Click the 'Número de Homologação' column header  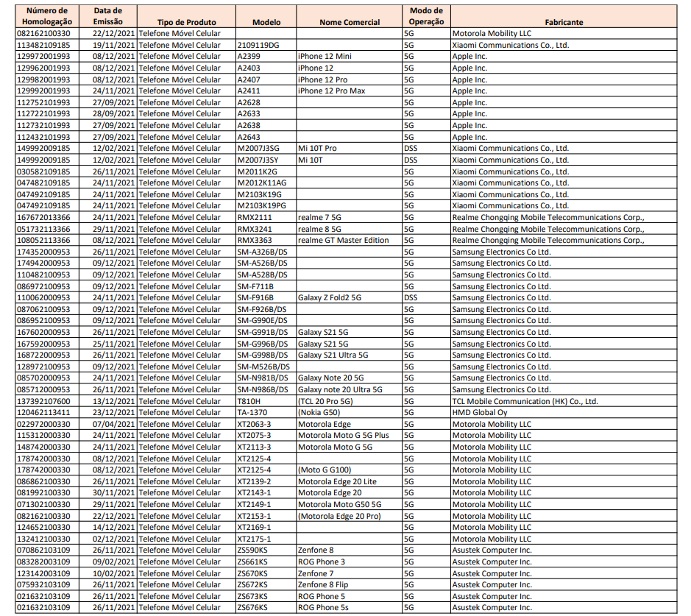point(47,16)
